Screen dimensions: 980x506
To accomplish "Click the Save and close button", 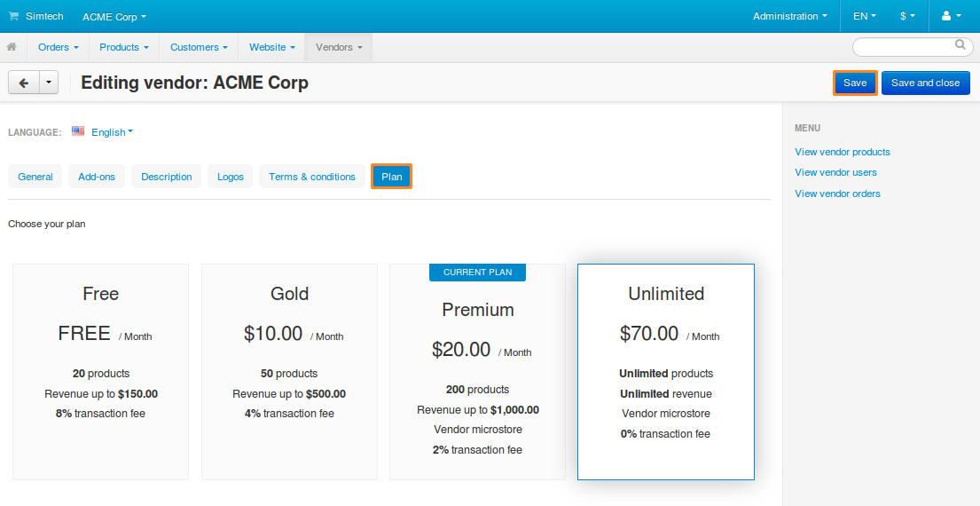I will pos(926,83).
